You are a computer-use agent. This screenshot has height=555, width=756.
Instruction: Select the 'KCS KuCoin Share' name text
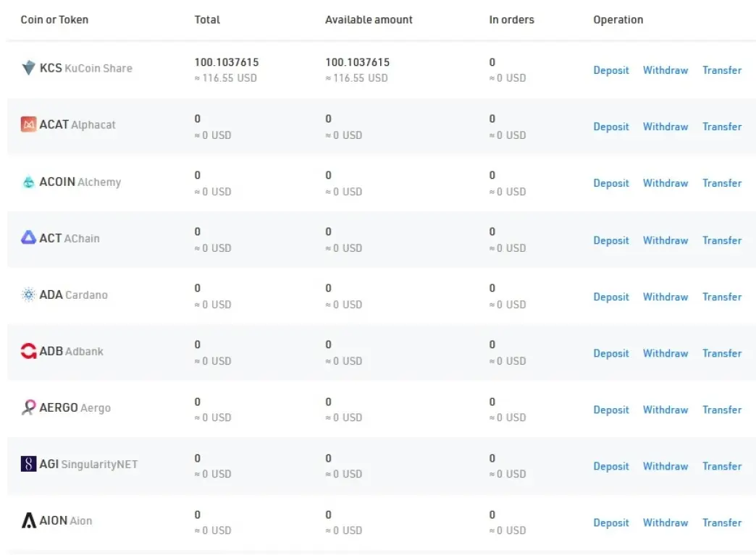click(x=86, y=68)
